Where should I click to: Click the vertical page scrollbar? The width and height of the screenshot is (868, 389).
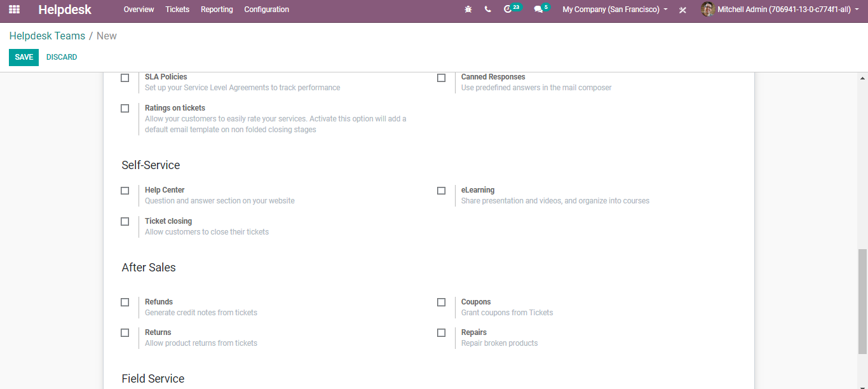point(862,299)
